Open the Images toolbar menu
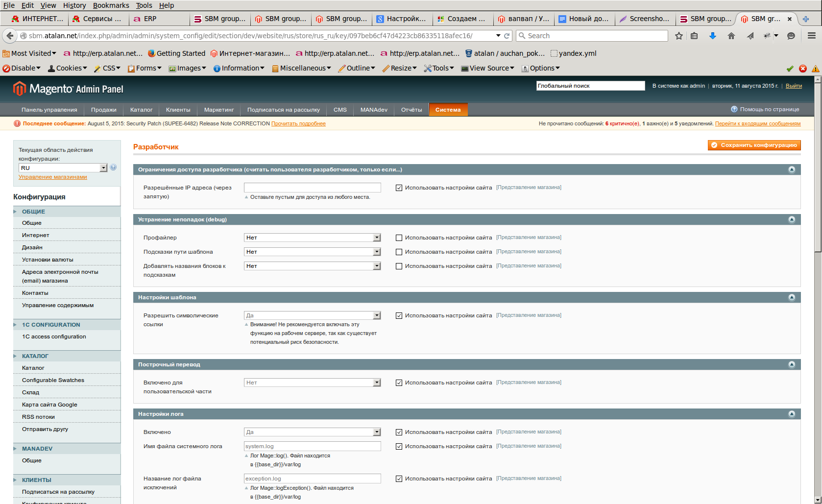The width and height of the screenshot is (822, 504). click(x=188, y=68)
